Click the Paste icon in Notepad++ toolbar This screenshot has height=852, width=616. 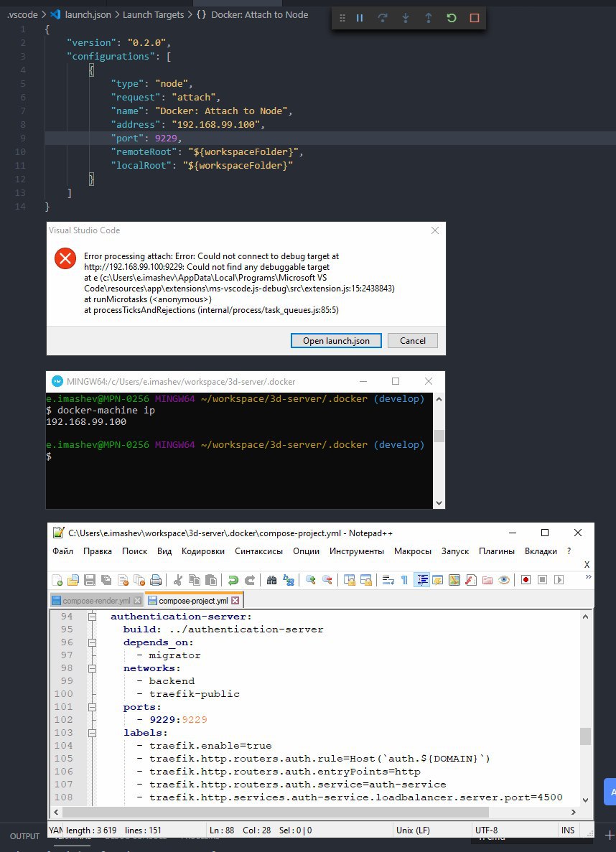211,580
